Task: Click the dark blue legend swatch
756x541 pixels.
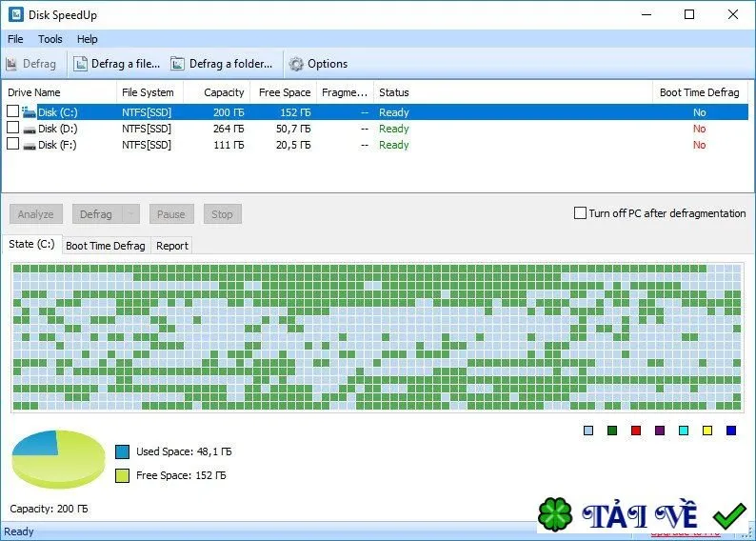Action: pyautogui.click(x=731, y=431)
